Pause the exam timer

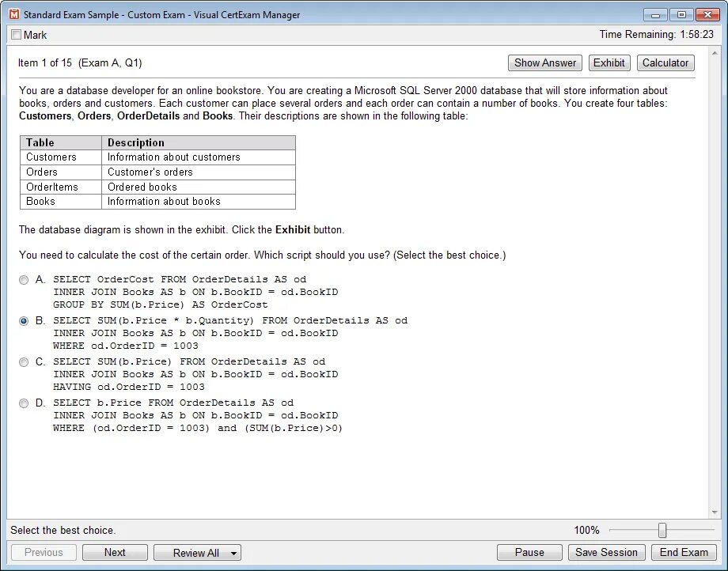(x=529, y=552)
